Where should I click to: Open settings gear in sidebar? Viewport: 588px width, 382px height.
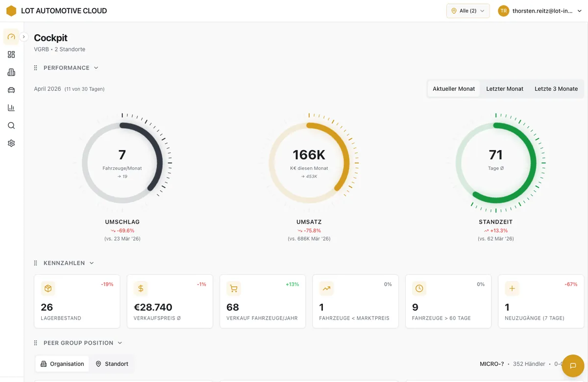[11, 143]
